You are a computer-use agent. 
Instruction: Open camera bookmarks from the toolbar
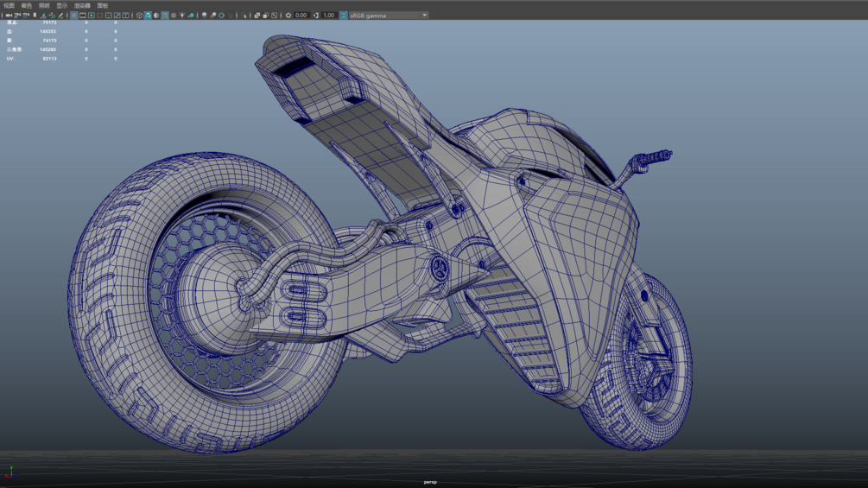[35, 16]
